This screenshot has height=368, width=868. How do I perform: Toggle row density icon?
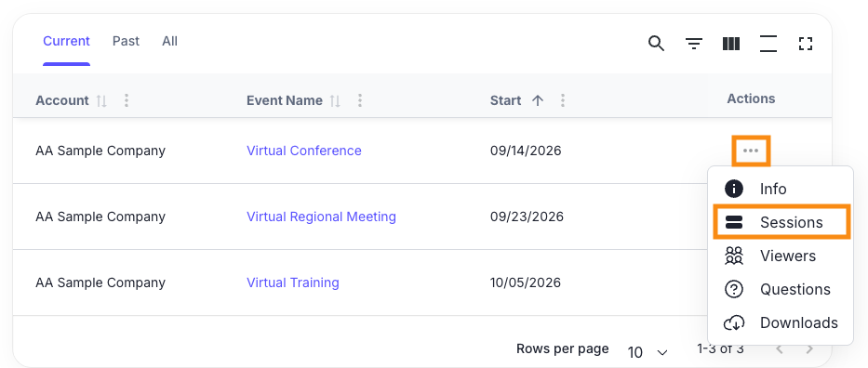click(768, 43)
